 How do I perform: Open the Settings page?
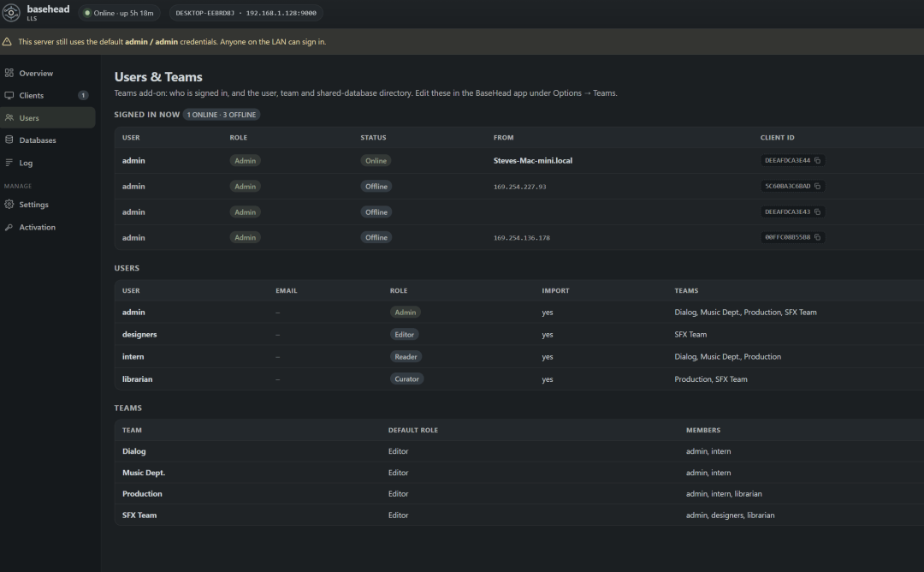tap(48, 204)
